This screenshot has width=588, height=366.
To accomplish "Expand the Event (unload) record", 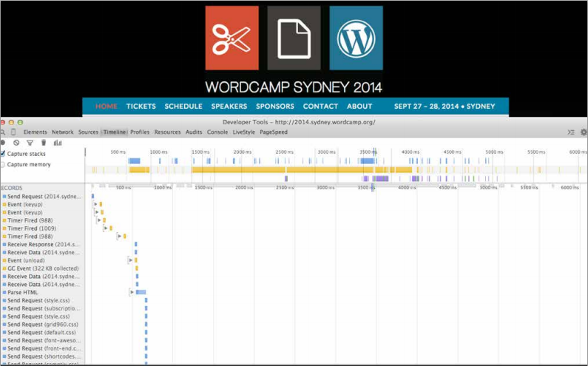I will tap(130, 260).
